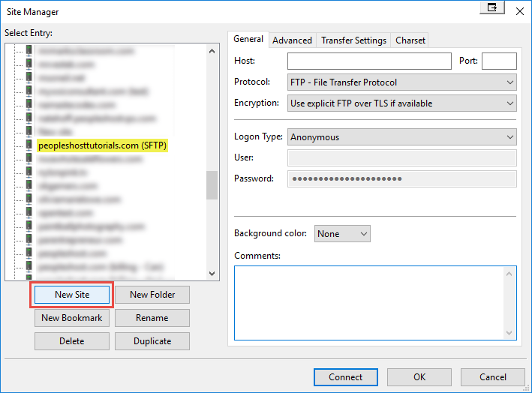This screenshot has height=393, width=532.
Task: Click inside the Comments text area
Action: coord(369,302)
